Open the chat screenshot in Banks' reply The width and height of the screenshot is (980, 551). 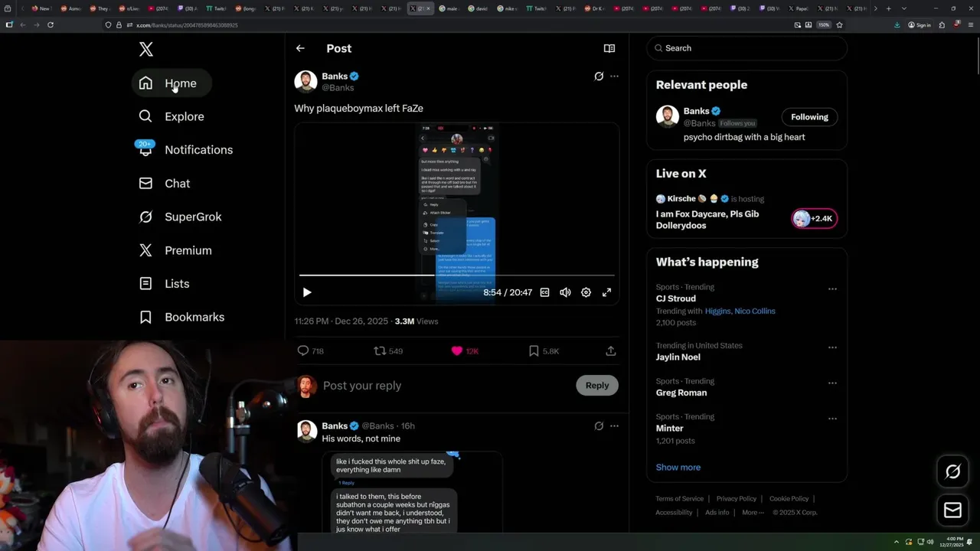point(412,492)
